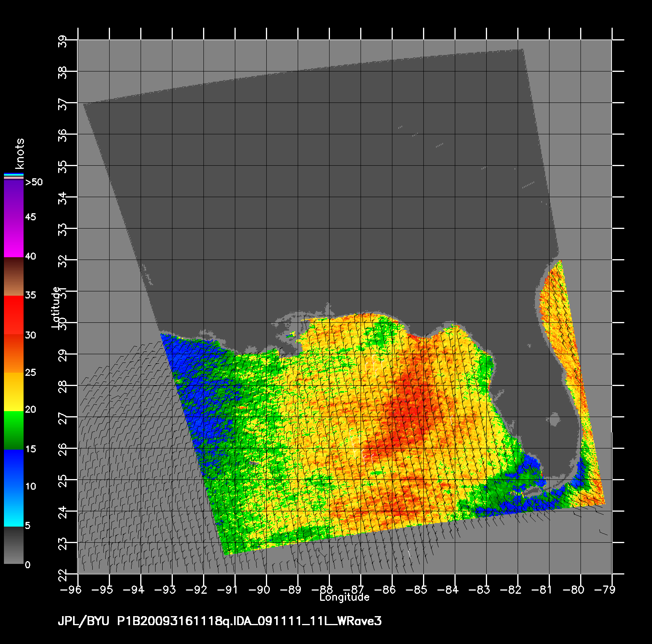This screenshot has height=644, width=652.
Task: Select the '23' latitude tick label
Action: pyautogui.click(x=62, y=543)
